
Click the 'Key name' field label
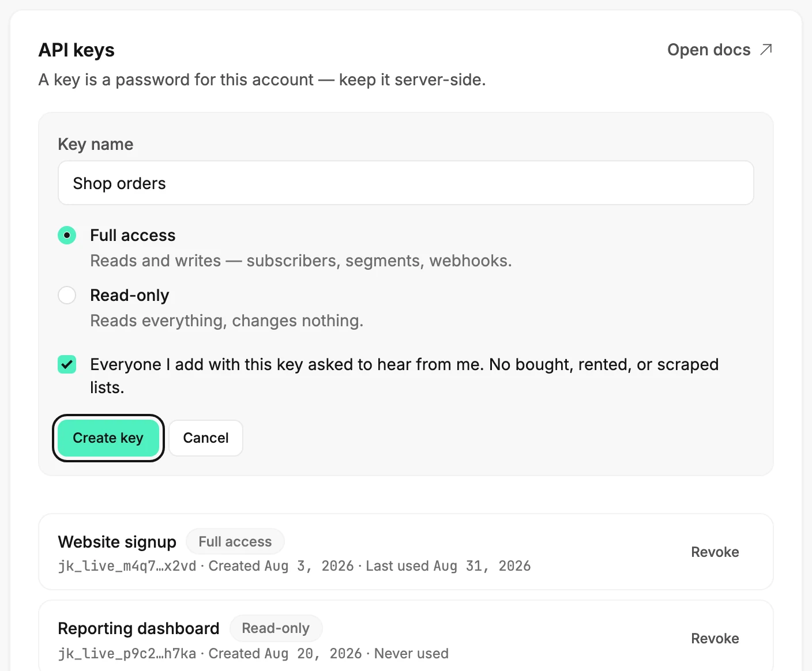coord(96,144)
